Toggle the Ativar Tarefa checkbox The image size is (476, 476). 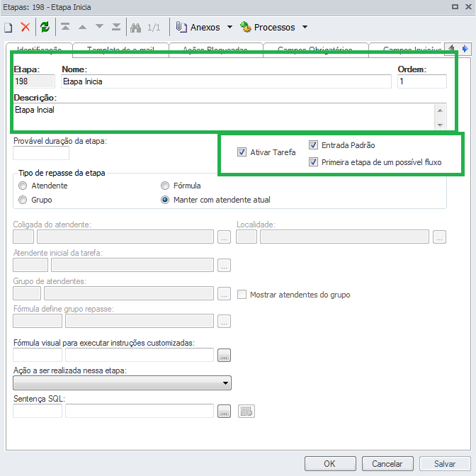[242, 152]
